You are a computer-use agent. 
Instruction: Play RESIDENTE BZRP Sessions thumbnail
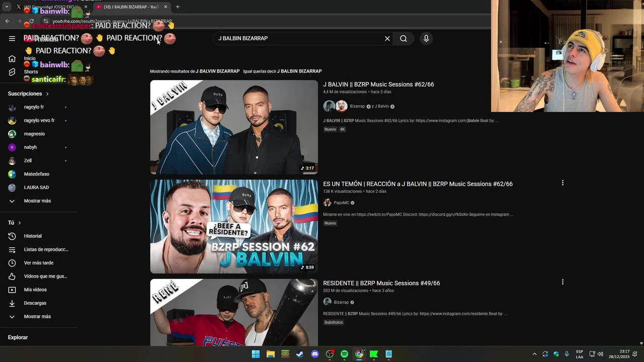tap(234, 312)
